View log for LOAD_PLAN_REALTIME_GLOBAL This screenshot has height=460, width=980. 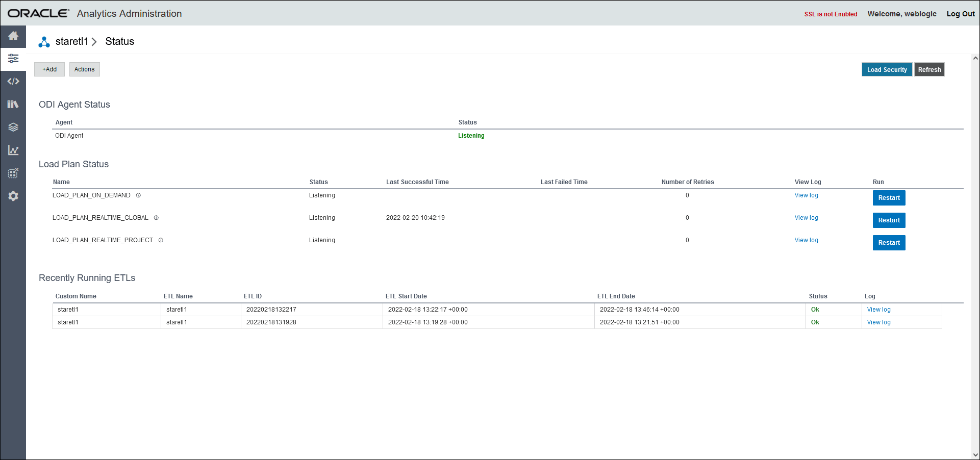click(x=806, y=218)
